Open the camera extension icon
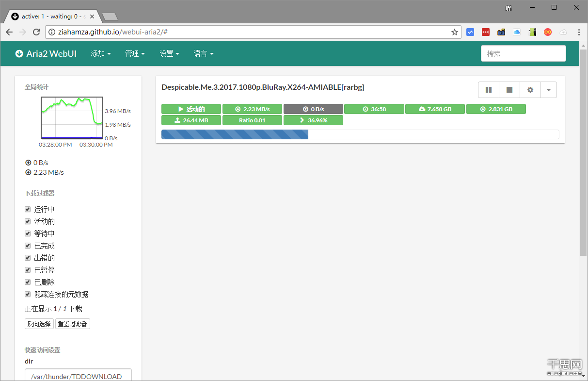 (501, 32)
